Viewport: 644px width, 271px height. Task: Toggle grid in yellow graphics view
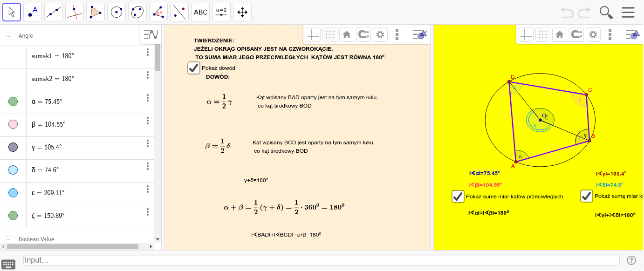[542, 34]
